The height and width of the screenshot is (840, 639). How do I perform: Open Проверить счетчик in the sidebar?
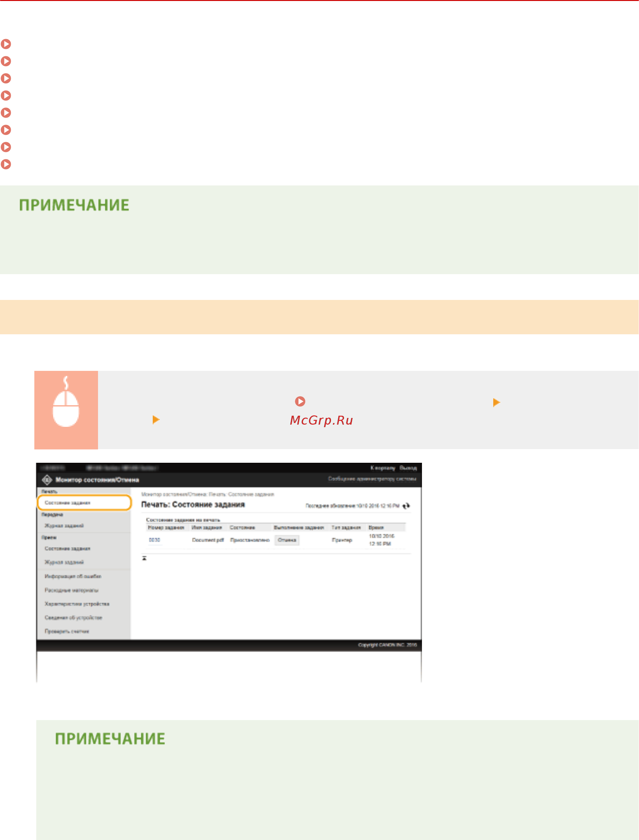(67, 631)
